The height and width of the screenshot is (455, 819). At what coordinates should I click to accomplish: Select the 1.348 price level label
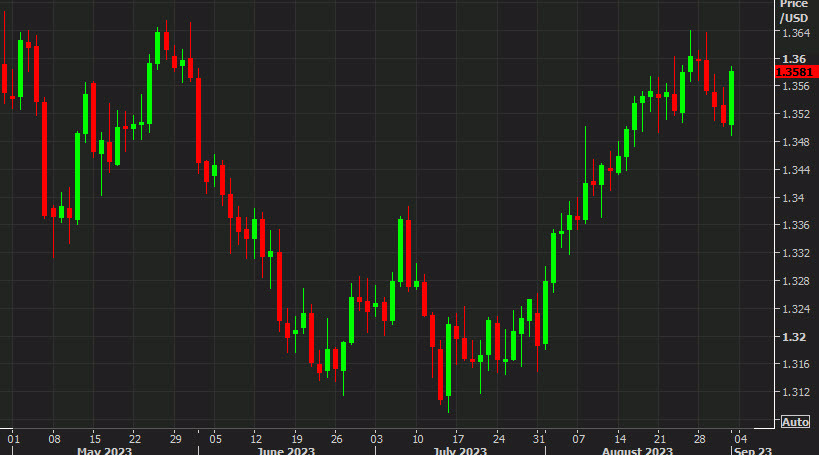click(796, 142)
